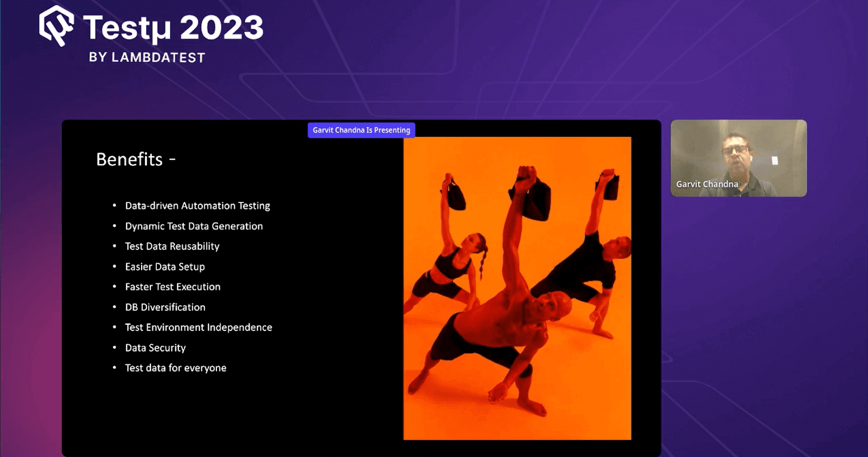The width and height of the screenshot is (868, 457).
Task: Click the 'Garvit Chandna' name label on webcam
Action: point(707,184)
